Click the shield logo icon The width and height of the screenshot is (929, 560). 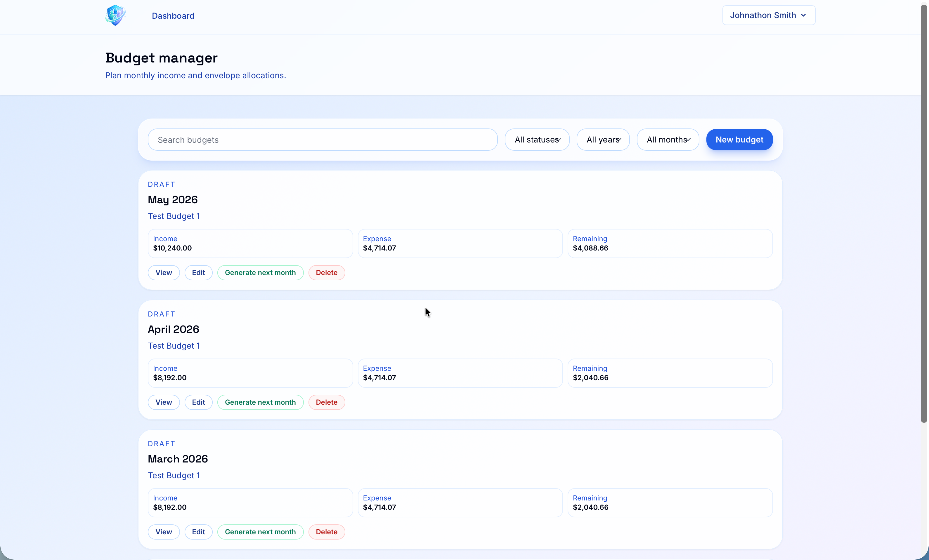[x=115, y=15]
